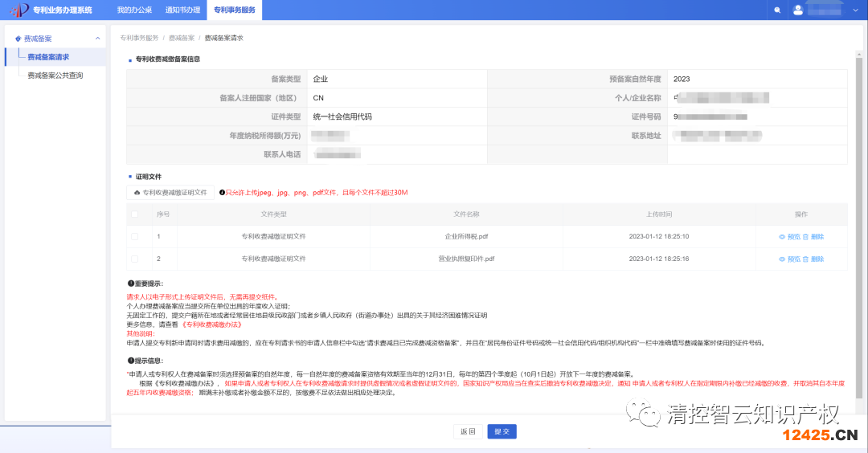Switch to 我的办公桌 tab
This screenshot has height=453, width=868.
[x=133, y=10]
